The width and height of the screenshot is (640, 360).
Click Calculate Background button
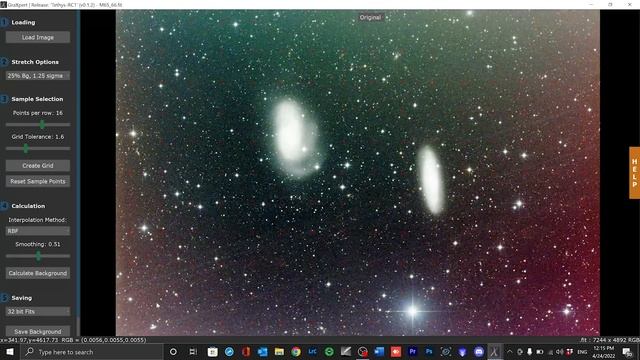(38, 273)
